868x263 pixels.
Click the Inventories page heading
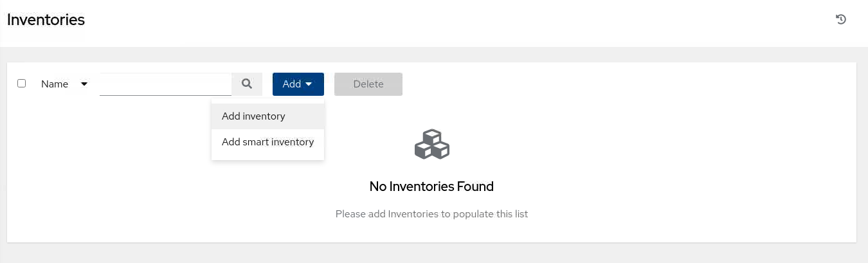tap(46, 20)
